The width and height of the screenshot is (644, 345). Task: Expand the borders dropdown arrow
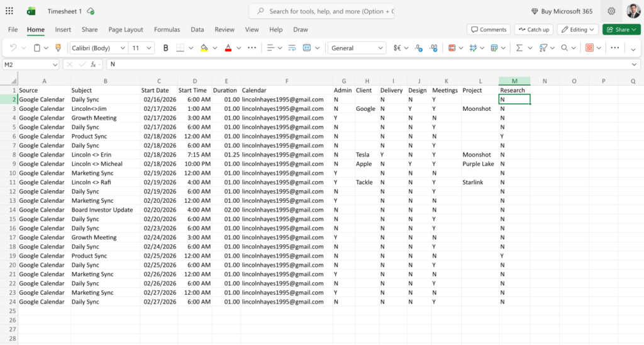pyautogui.click(x=191, y=48)
